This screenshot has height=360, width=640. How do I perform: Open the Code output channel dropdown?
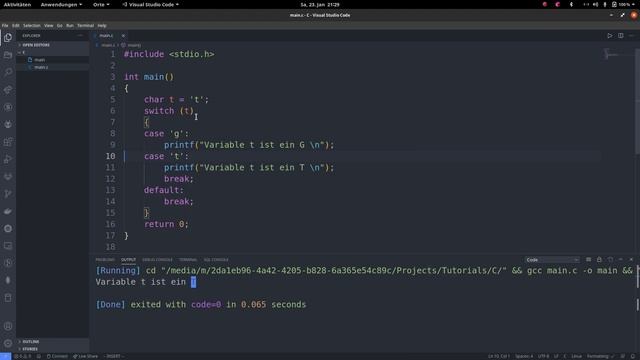point(552,260)
